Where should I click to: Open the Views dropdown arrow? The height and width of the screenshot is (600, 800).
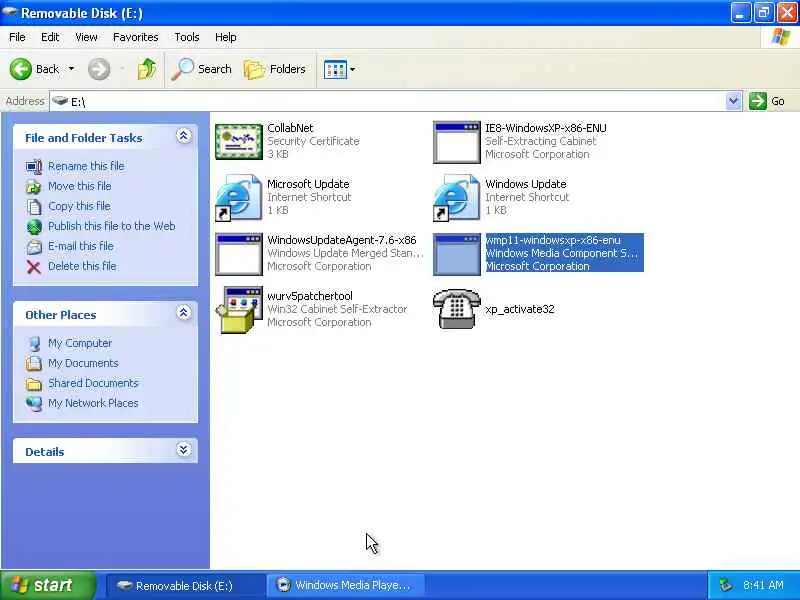[x=353, y=69]
